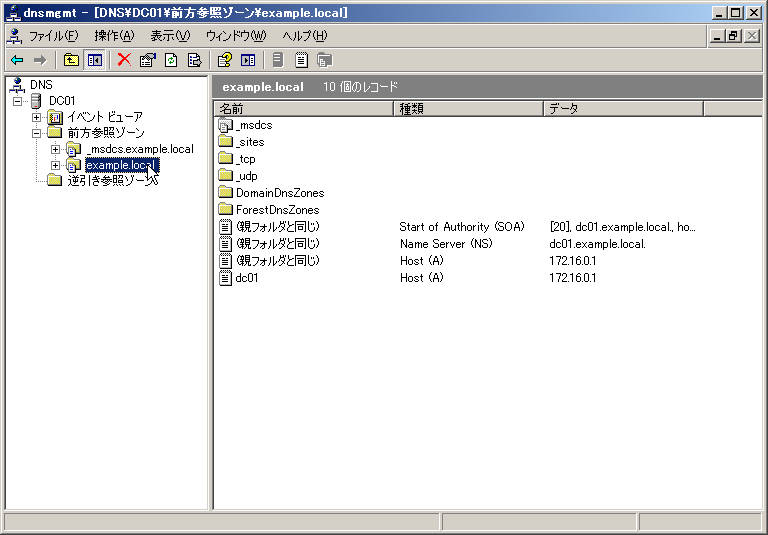Click the Back arrow in the toolbar

(17, 60)
